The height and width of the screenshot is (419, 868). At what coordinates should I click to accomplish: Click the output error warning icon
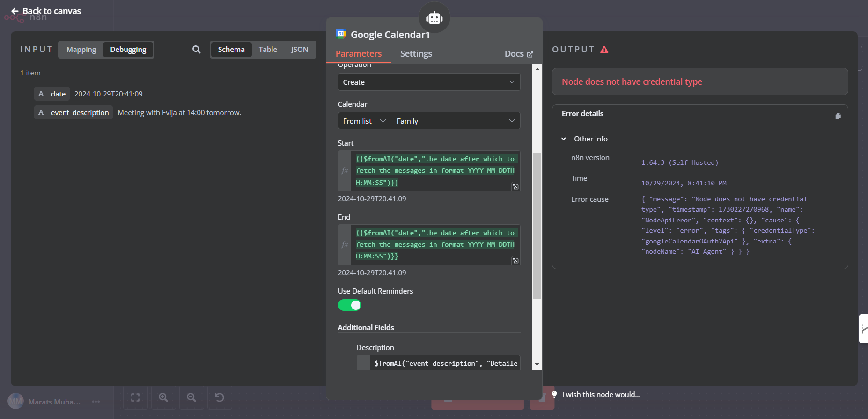[x=604, y=50]
